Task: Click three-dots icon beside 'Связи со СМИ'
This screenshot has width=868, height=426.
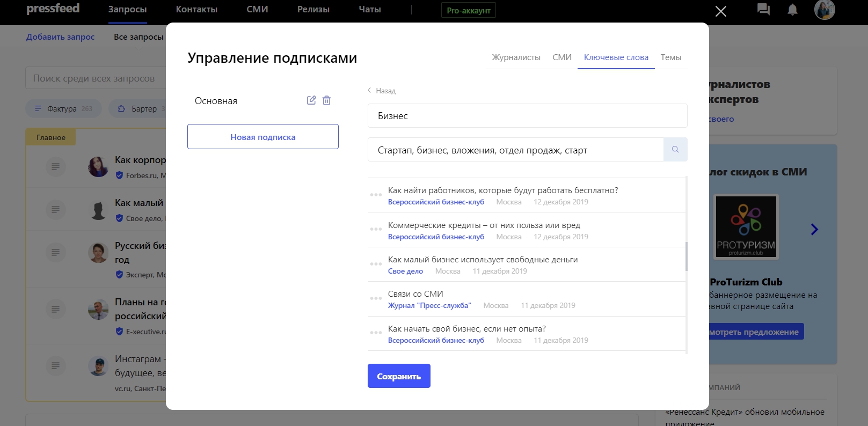Action: click(x=376, y=298)
